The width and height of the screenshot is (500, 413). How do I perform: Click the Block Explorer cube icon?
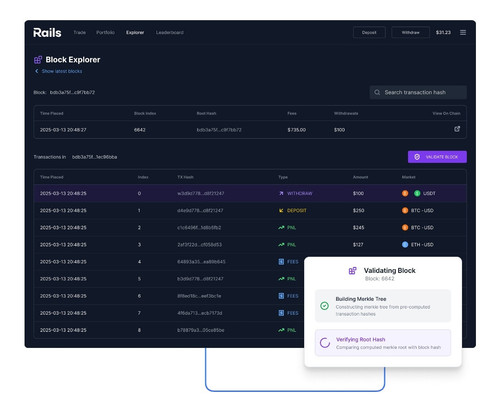pos(38,60)
